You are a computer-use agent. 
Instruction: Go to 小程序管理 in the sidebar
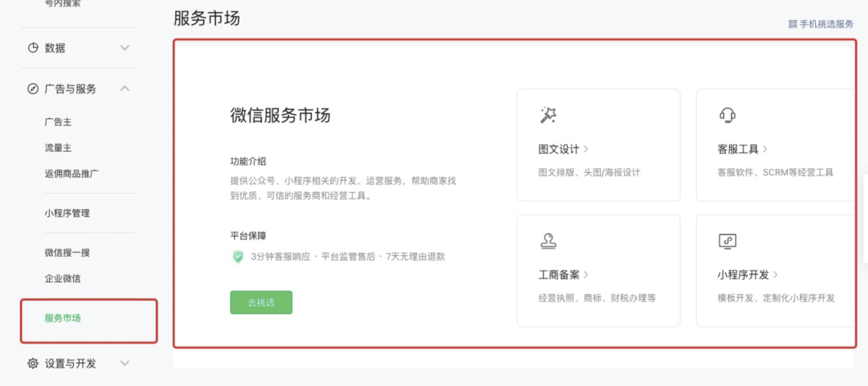67,213
